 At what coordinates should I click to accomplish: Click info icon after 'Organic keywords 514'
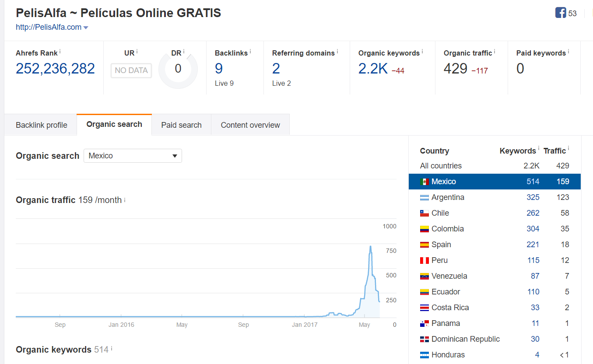pyautogui.click(x=112, y=349)
